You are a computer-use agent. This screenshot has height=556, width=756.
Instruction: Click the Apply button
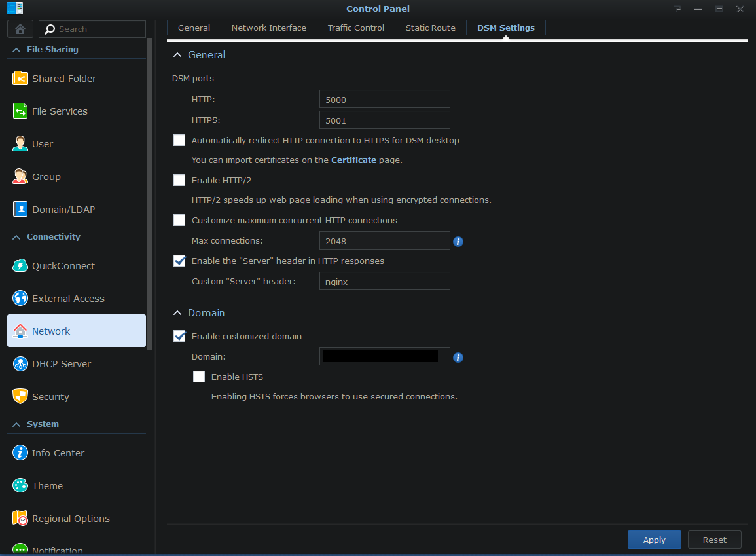pos(654,540)
